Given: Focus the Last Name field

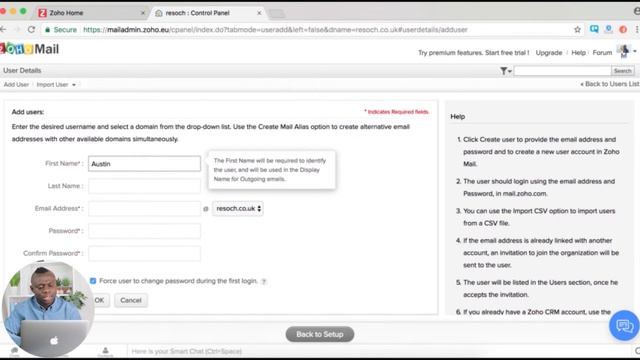Looking at the screenshot, I should click(x=144, y=186).
